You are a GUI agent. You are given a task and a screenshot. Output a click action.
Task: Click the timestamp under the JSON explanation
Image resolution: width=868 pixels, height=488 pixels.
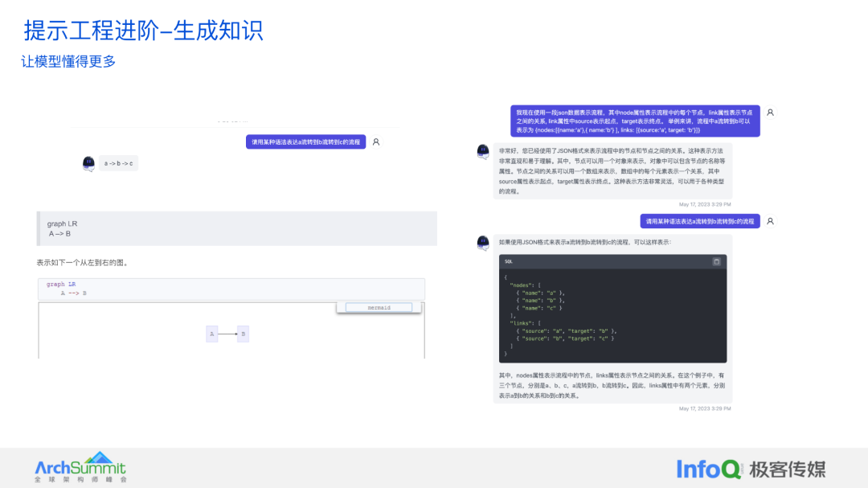(x=705, y=408)
